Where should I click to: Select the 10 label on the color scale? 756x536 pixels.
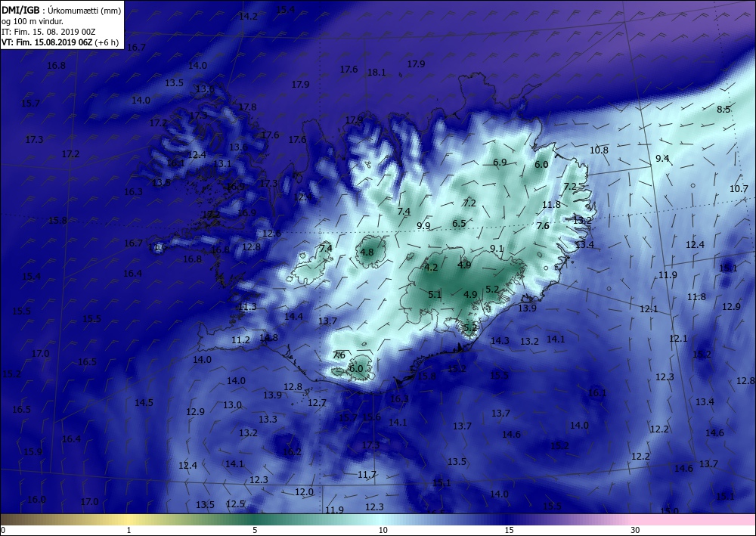click(x=383, y=531)
